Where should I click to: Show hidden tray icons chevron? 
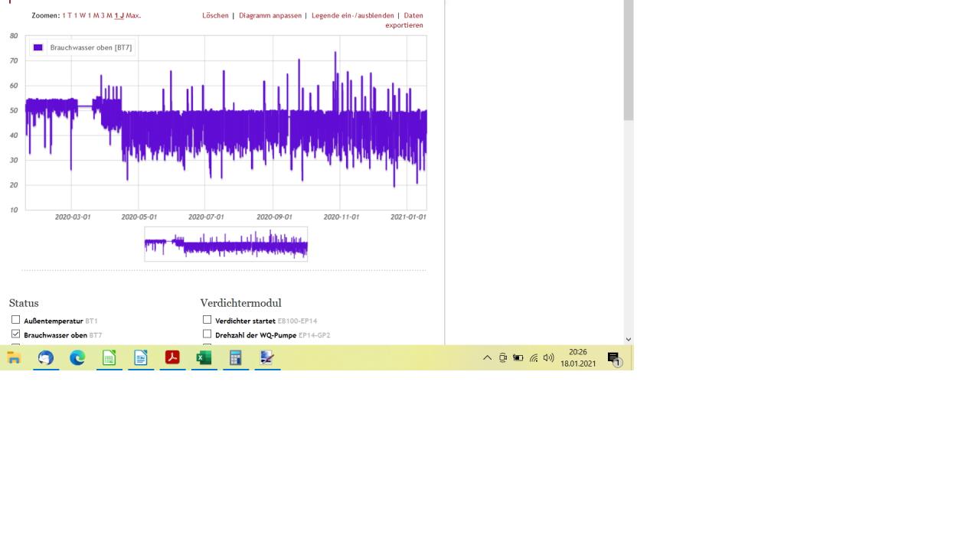pyautogui.click(x=487, y=358)
